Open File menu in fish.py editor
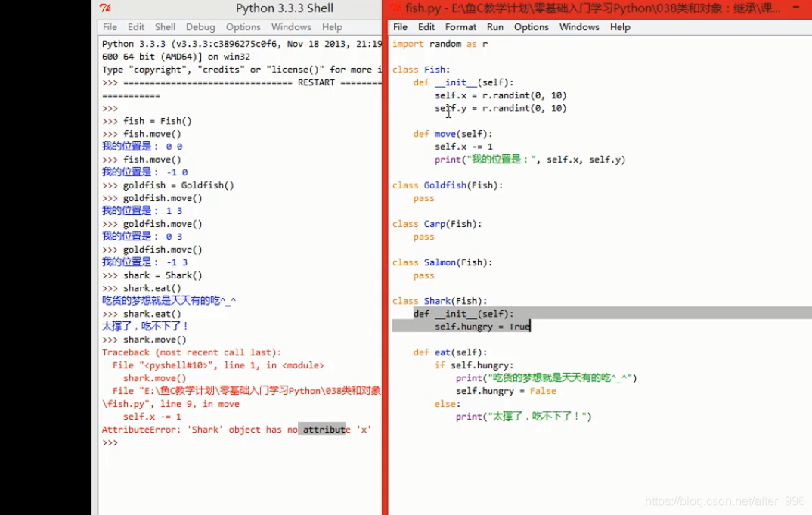 pyautogui.click(x=400, y=27)
